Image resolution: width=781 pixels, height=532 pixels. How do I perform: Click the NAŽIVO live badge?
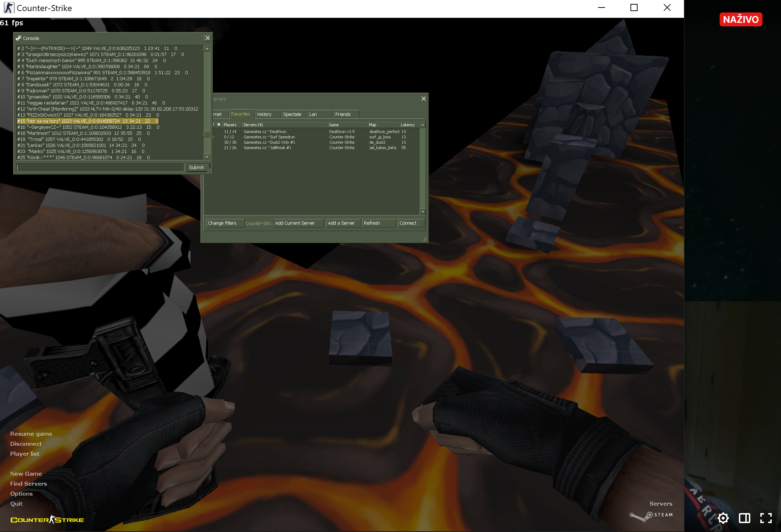(741, 19)
